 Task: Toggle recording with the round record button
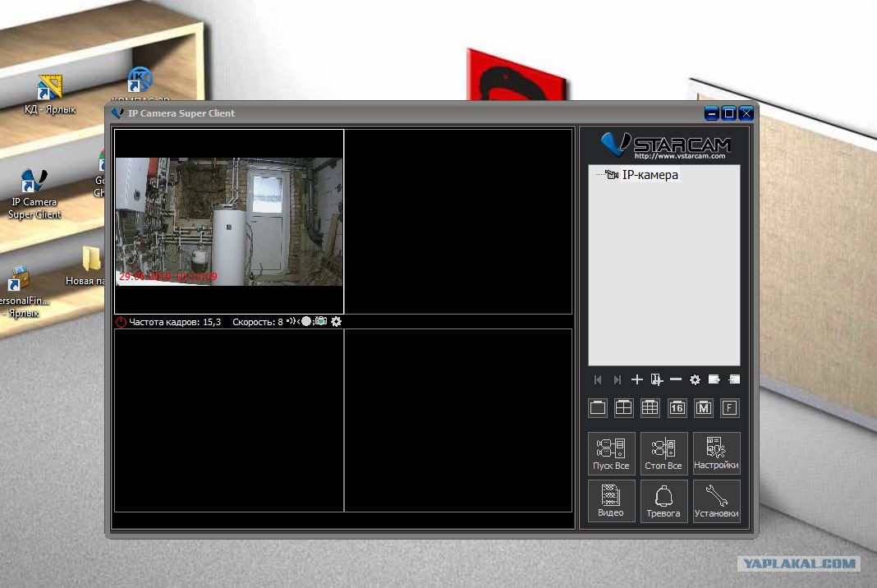click(x=306, y=321)
